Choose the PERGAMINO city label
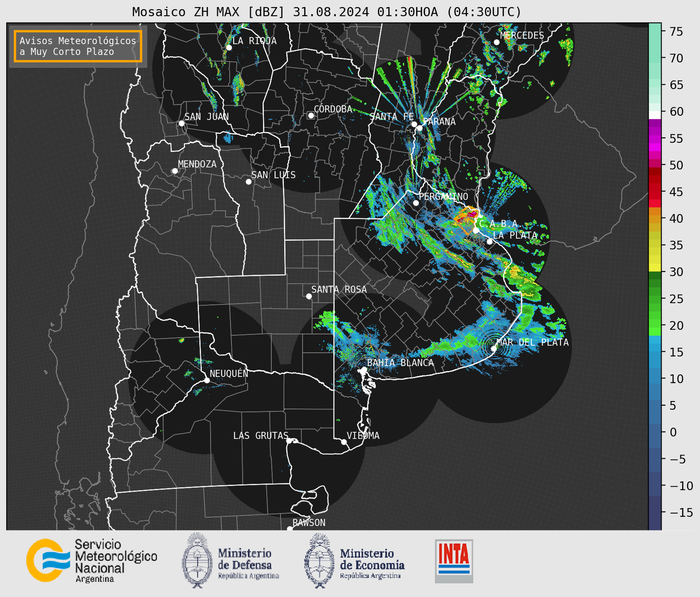Image resolution: width=700 pixels, height=597 pixels. (443, 196)
